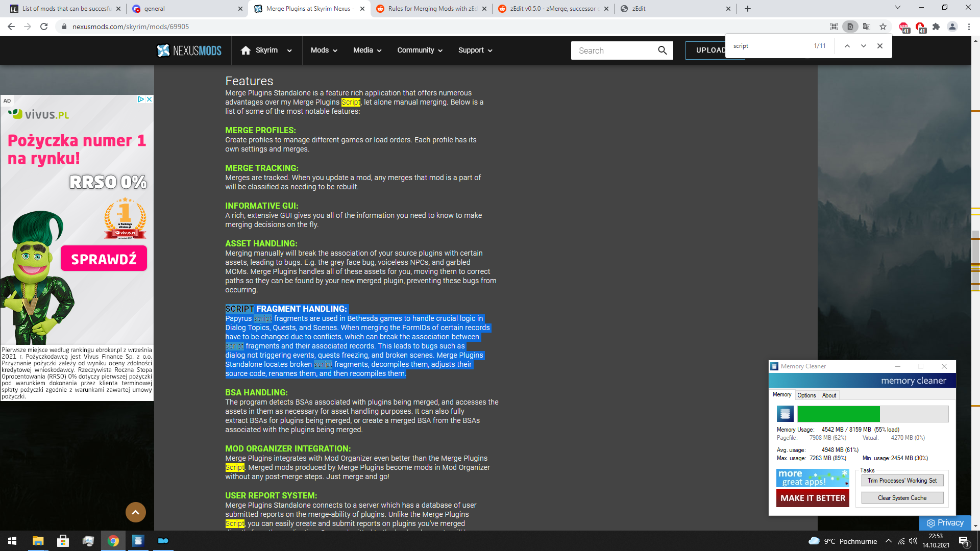Open the Support menu

pyautogui.click(x=475, y=50)
